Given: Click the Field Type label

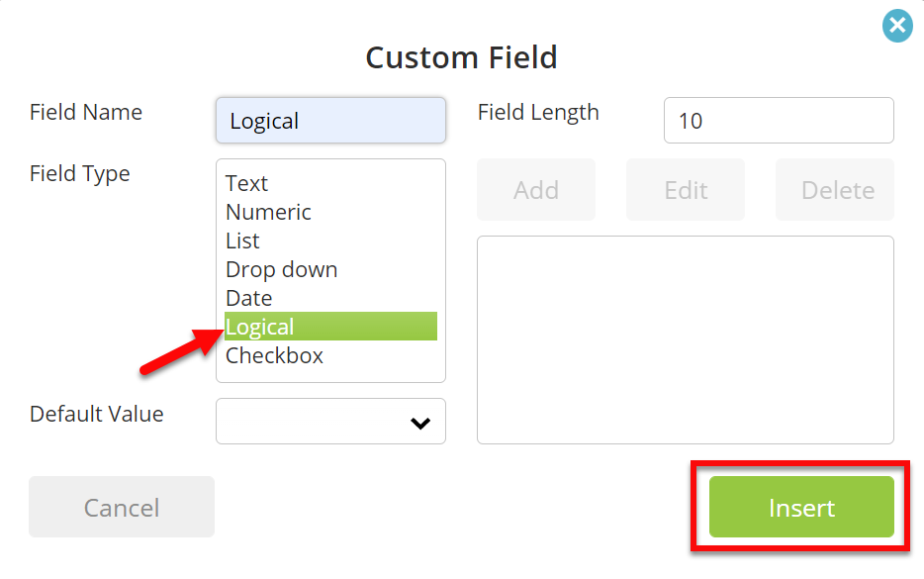Looking at the screenshot, I should (x=79, y=174).
